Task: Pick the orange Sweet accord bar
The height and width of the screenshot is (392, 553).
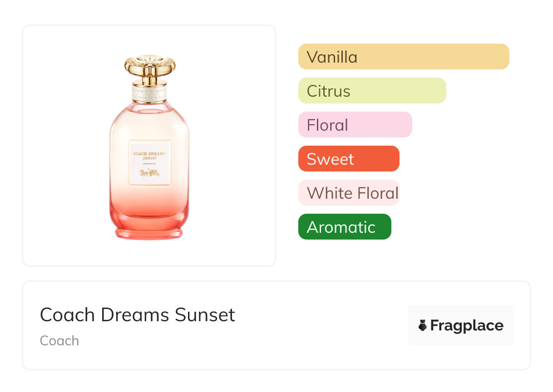Action: tap(348, 159)
